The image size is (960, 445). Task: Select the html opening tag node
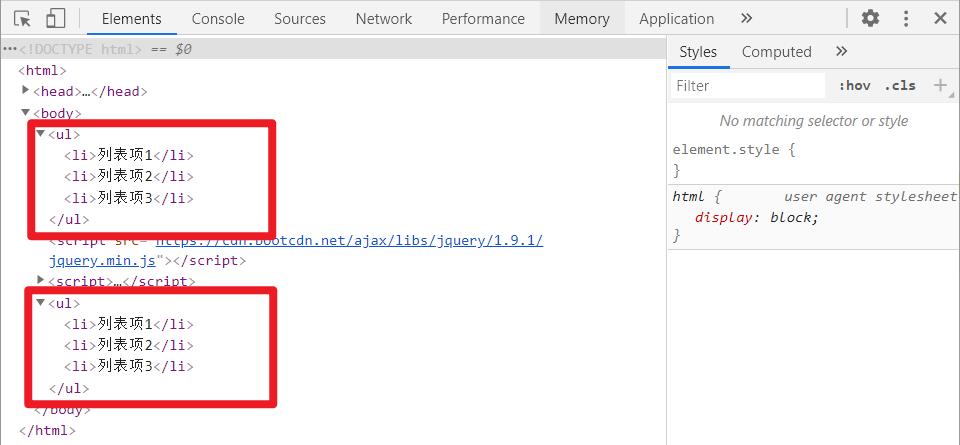pyautogui.click(x=46, y=70)
